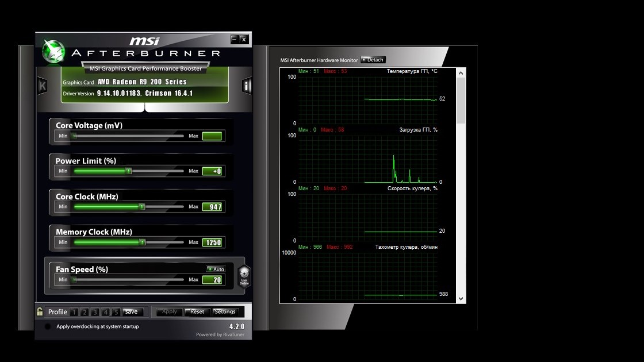Viewport: 644px width, 362px height.
Task: Click the Powered by RivaTuner text
Action: pos(220,334)
